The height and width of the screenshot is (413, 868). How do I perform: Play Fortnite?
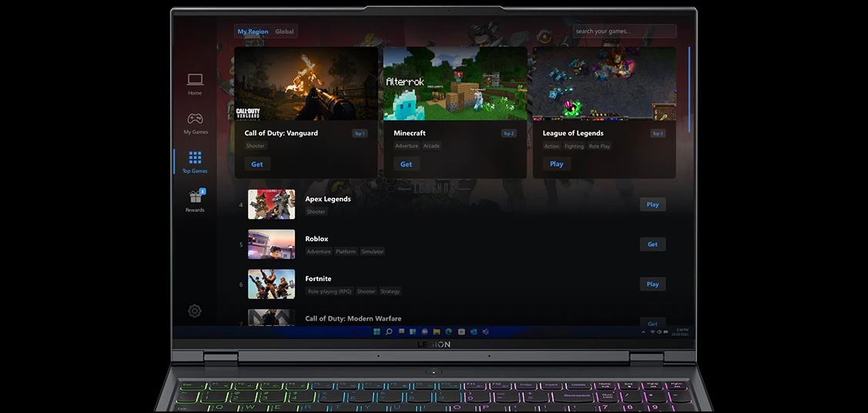click(652, 284)
